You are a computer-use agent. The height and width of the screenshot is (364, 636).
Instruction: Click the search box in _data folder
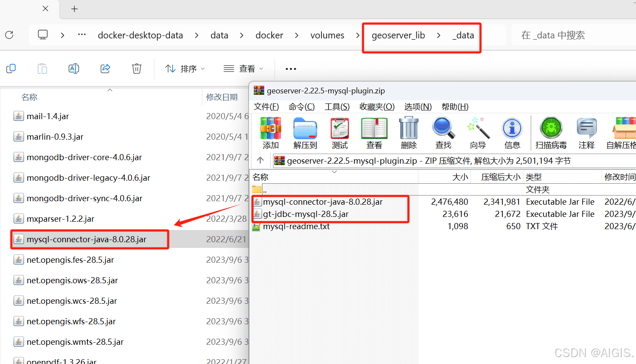(x=574, y=35)
